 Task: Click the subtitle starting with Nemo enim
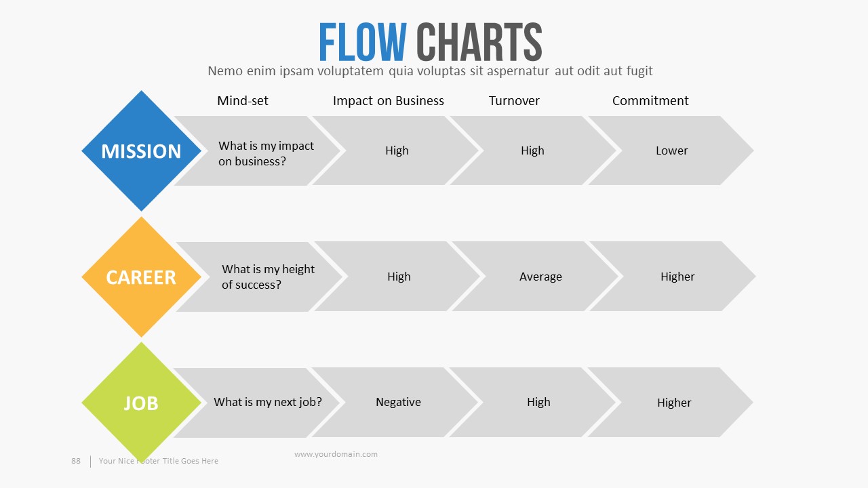point(430,70)
